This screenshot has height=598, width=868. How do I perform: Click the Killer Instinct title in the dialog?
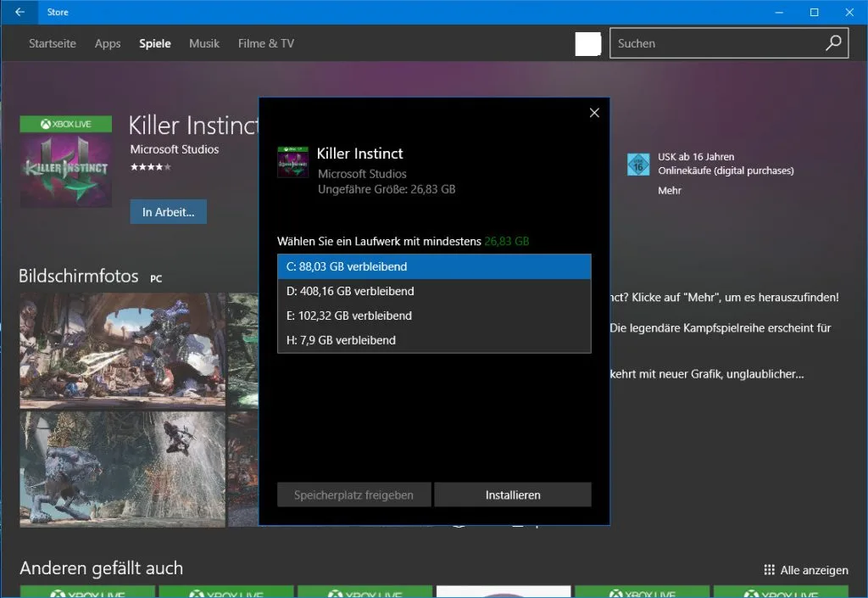pyautogui.click(x=359, y=154)
